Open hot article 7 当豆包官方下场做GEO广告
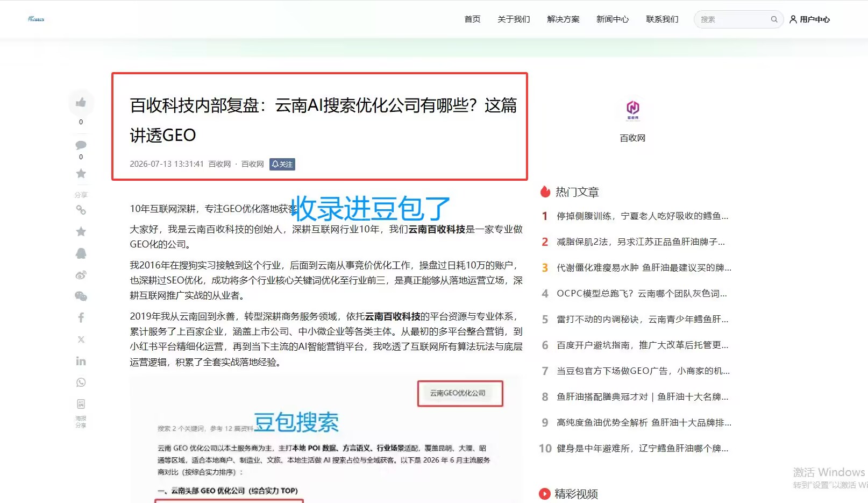Viewport: 868px width, 503px height. 643,371
